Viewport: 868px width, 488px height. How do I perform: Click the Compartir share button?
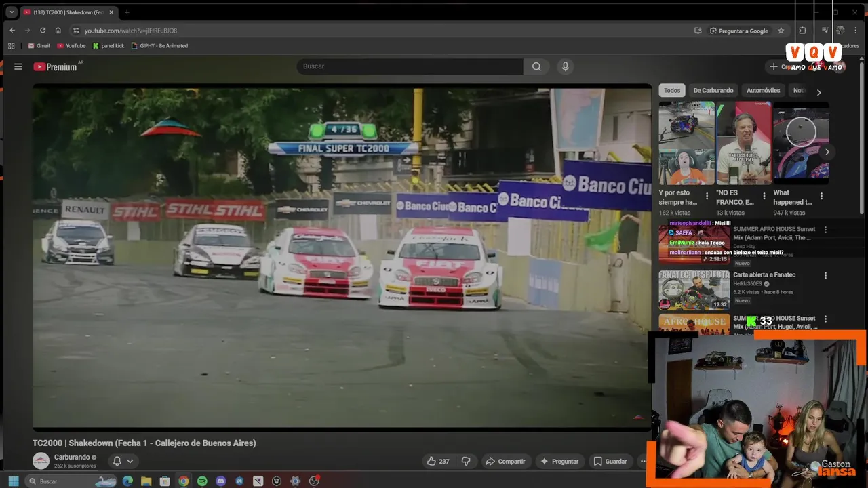(505, 461)
